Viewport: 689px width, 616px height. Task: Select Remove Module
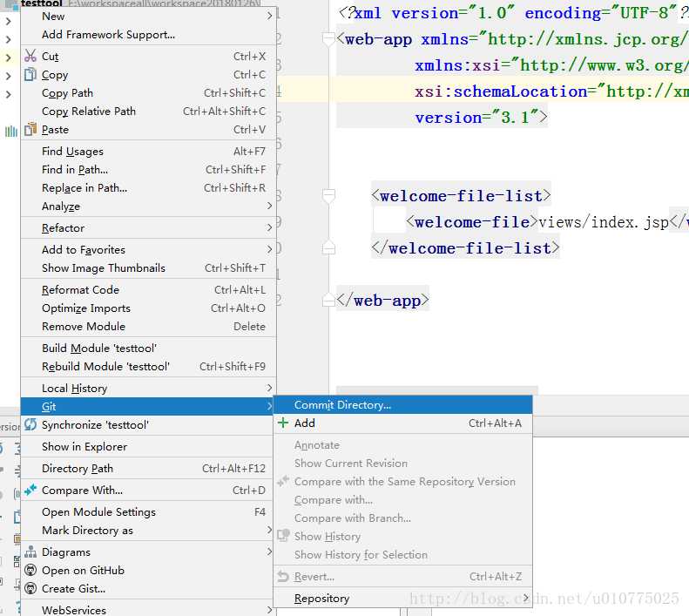pos(148,326)
